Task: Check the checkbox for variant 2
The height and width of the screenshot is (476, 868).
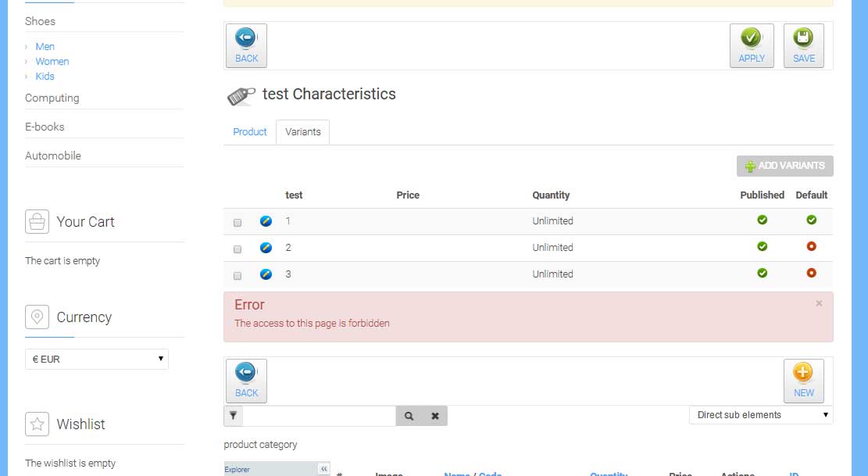Action: coord(238,249)
